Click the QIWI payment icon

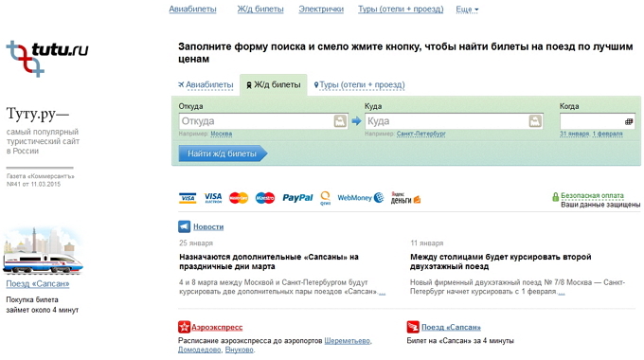tap(325, 198)
